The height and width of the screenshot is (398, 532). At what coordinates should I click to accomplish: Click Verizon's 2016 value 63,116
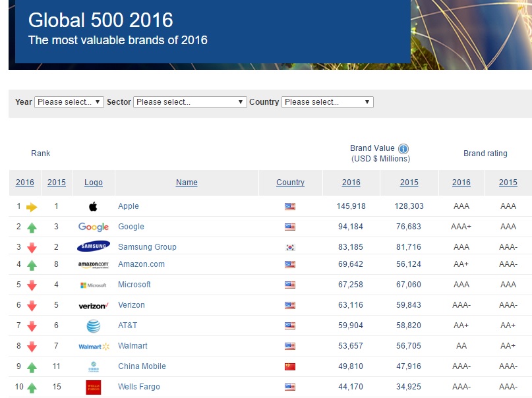[x=351, y=305]
